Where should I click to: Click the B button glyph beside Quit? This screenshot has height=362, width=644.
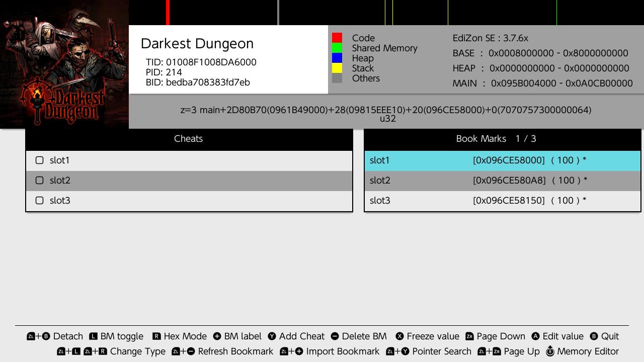(594, 336)
